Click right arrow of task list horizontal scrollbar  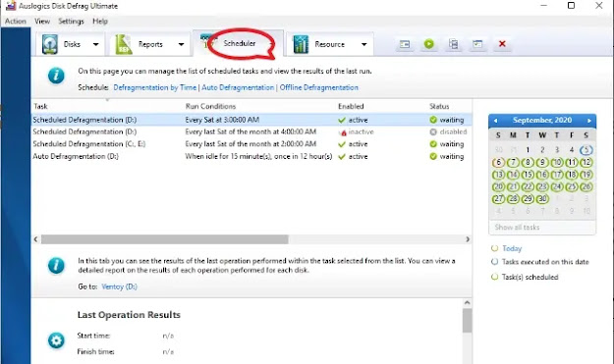468,238
